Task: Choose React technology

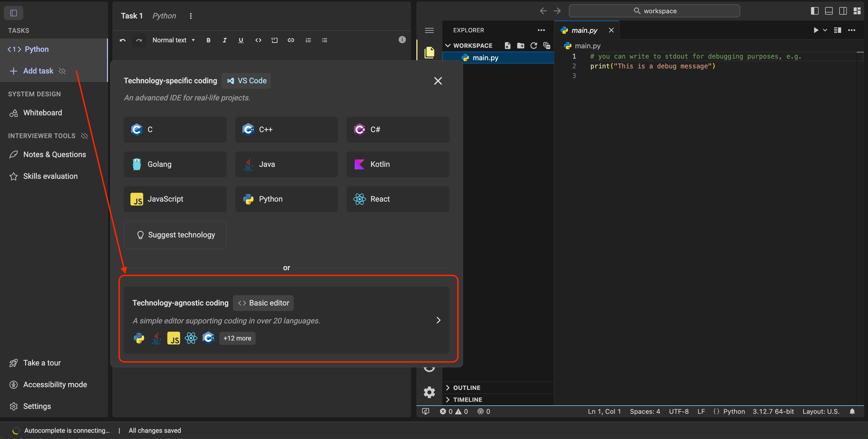Action: [398, 199]
